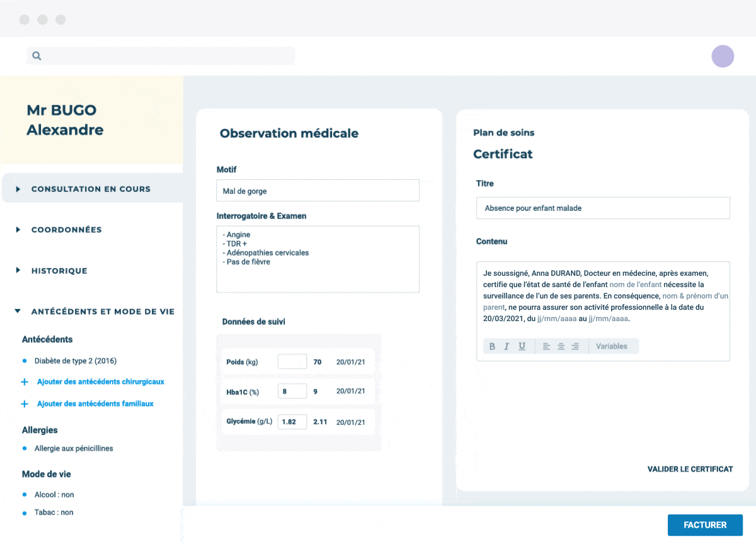Align certificate text to the right
Screen dimensions: 756x544
[575, 346]
